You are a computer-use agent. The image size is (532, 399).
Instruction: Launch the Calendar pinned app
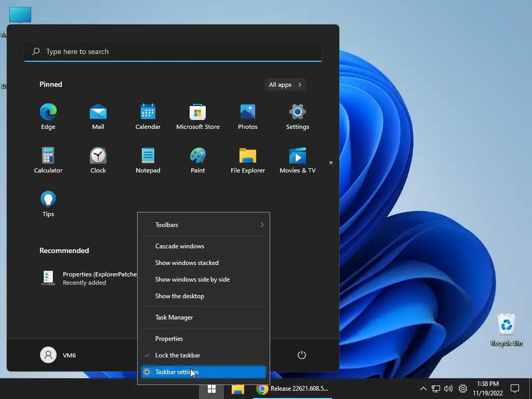148,117
